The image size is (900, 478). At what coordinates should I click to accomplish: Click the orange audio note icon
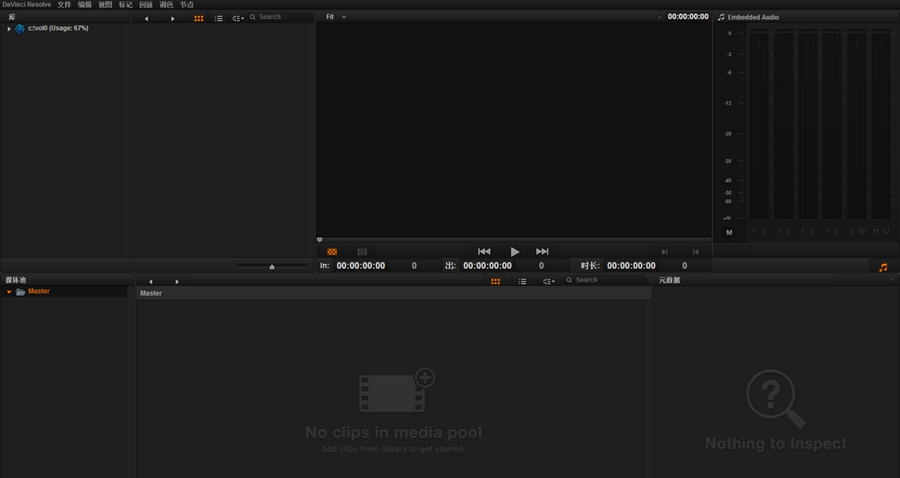click(x=883, y=267)
